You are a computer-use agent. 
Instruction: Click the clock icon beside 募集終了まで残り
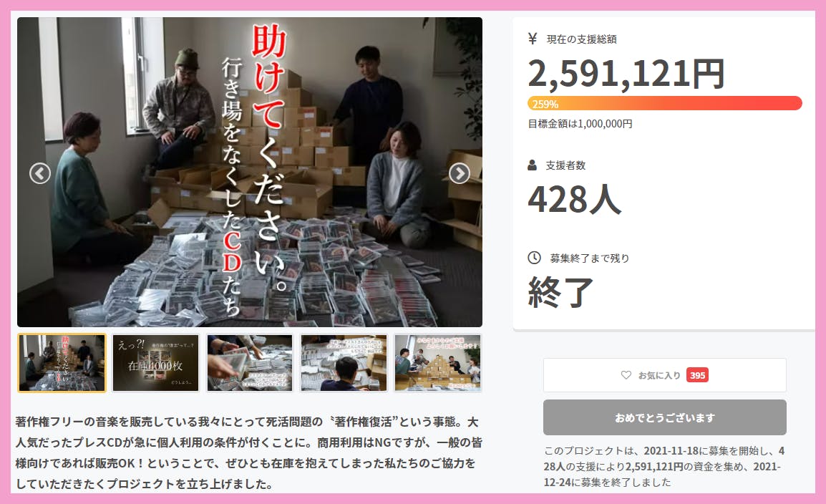(x=534, y=258)
